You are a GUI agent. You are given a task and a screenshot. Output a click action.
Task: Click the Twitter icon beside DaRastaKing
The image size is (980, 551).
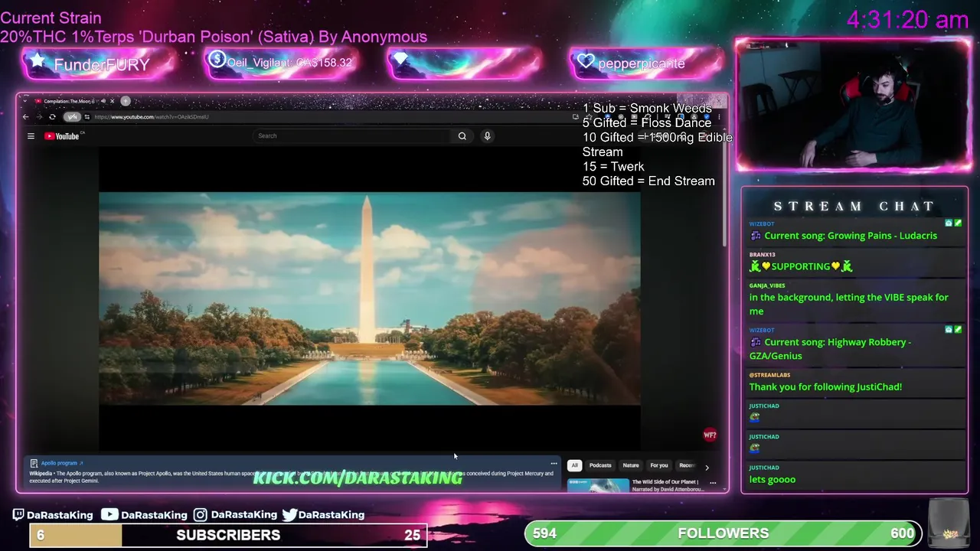click(289, 515)
